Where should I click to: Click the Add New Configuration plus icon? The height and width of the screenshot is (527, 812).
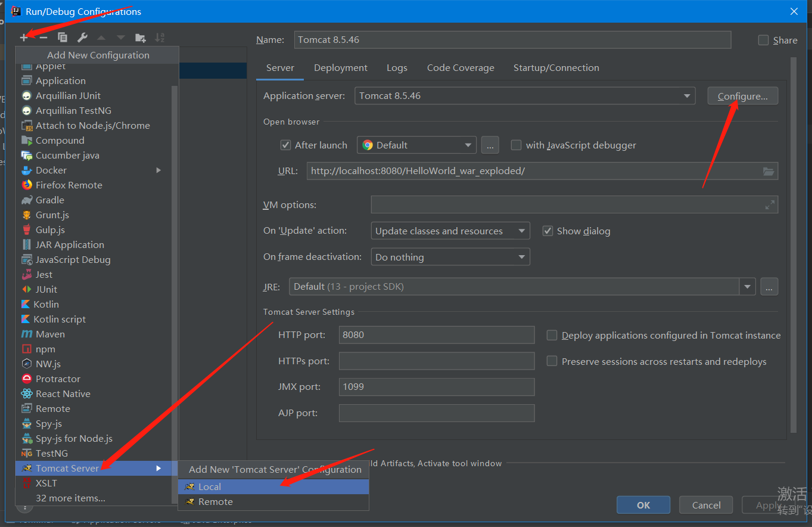point(24,38)
